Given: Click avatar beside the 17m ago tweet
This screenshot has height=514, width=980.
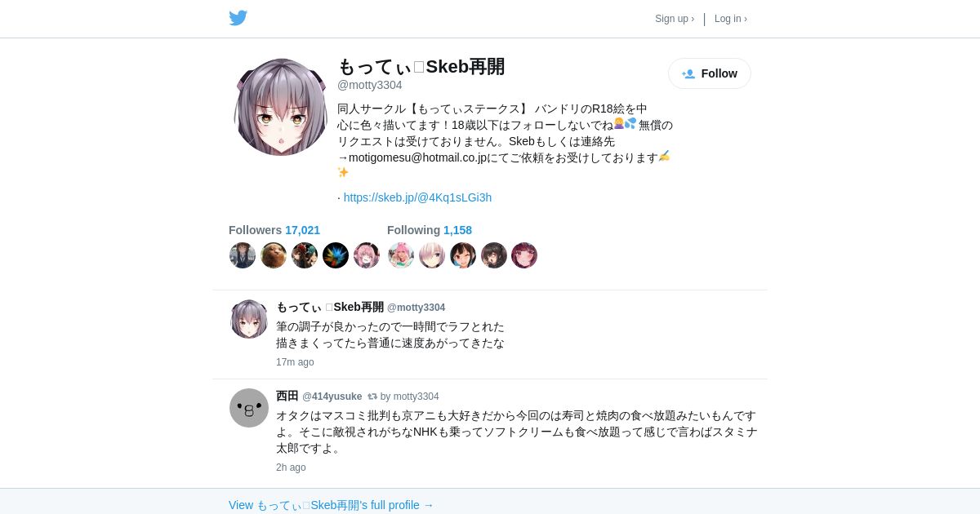Looking at the screenshot, I should (x=249, y=319).
